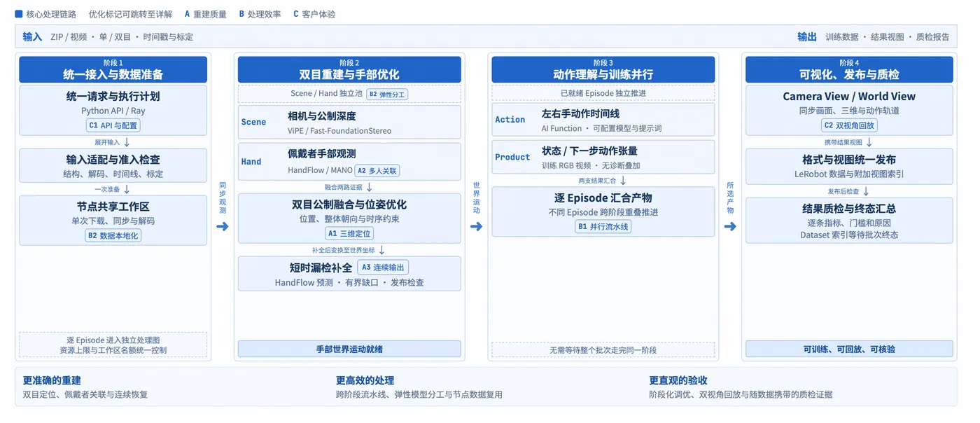Click the 更准确的重建 summary heading
This screenshot has height=423, width=980.
click(x=52, y=380)
